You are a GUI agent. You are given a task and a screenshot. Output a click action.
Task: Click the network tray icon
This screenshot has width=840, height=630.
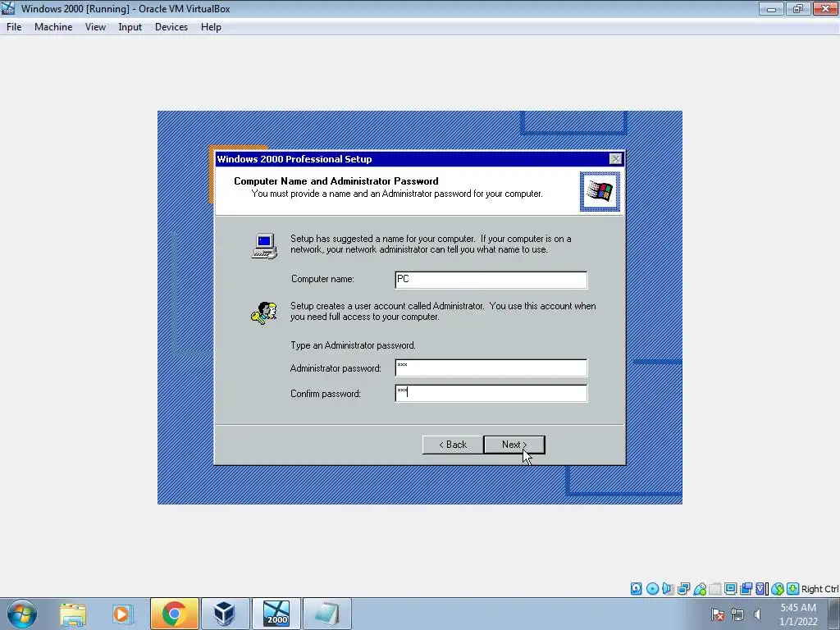click(x=737, y=614)
